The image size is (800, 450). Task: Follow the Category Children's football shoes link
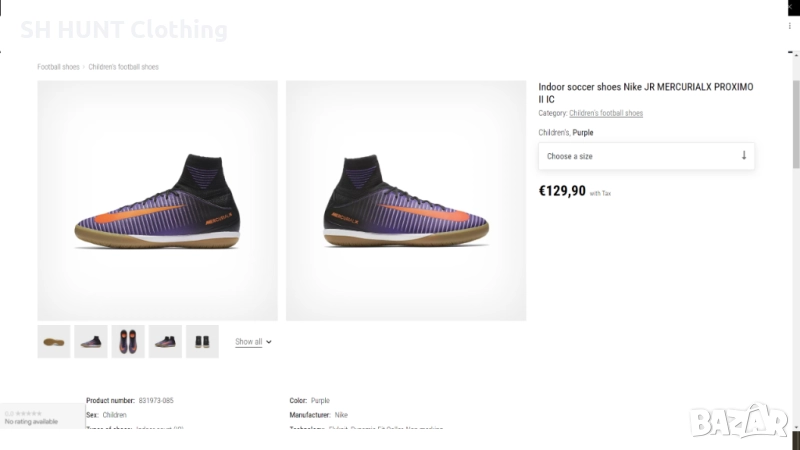point(606,114)
